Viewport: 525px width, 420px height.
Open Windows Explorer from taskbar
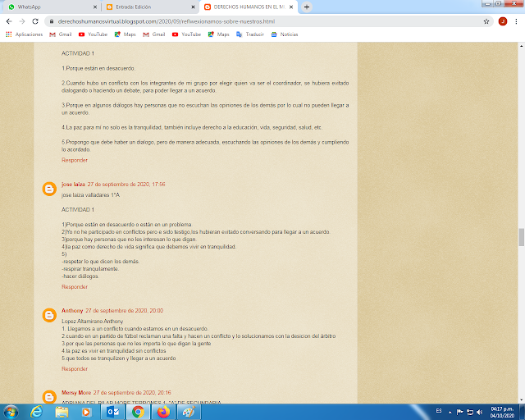pyautogui.click(x=62, y=412)
